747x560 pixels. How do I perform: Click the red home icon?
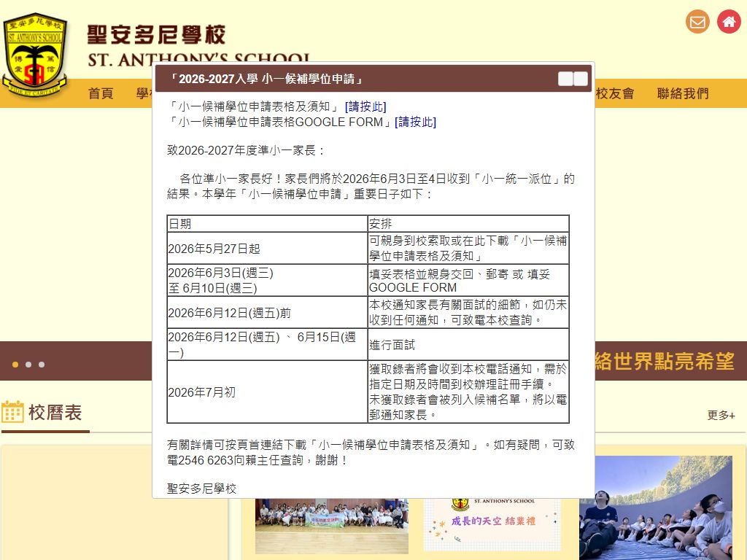[x=729, y=22]
